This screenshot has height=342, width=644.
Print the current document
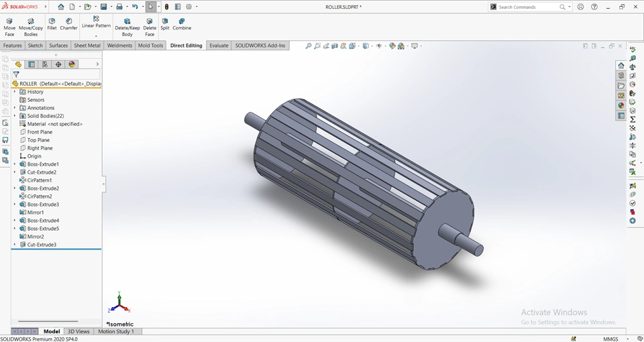click(119, 7)
